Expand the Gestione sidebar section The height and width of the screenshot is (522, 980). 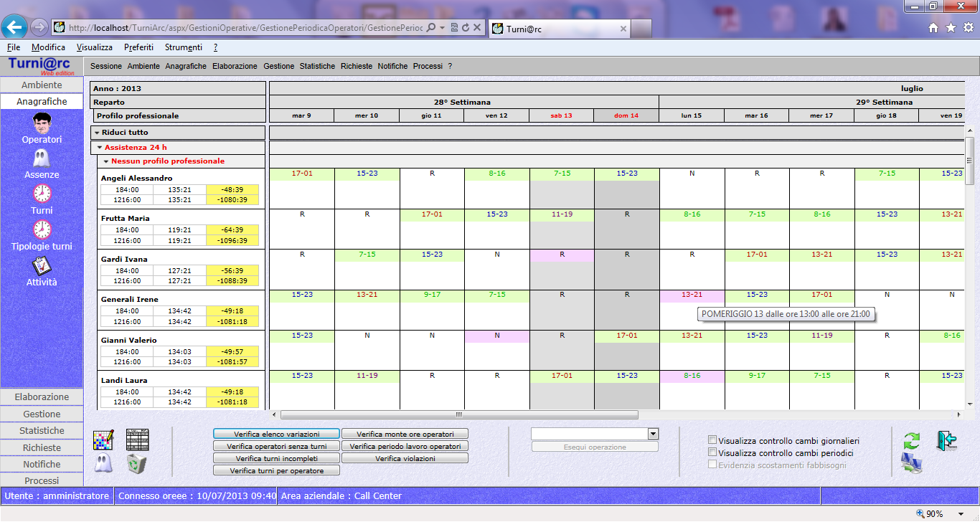[x=42, y=414]
